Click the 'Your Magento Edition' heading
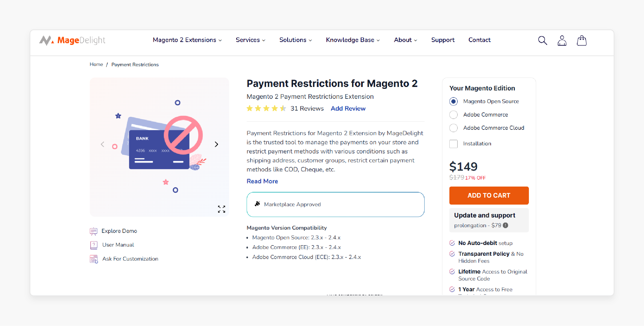This screenshot has height=326, width=644. click(x=482, y=88)
